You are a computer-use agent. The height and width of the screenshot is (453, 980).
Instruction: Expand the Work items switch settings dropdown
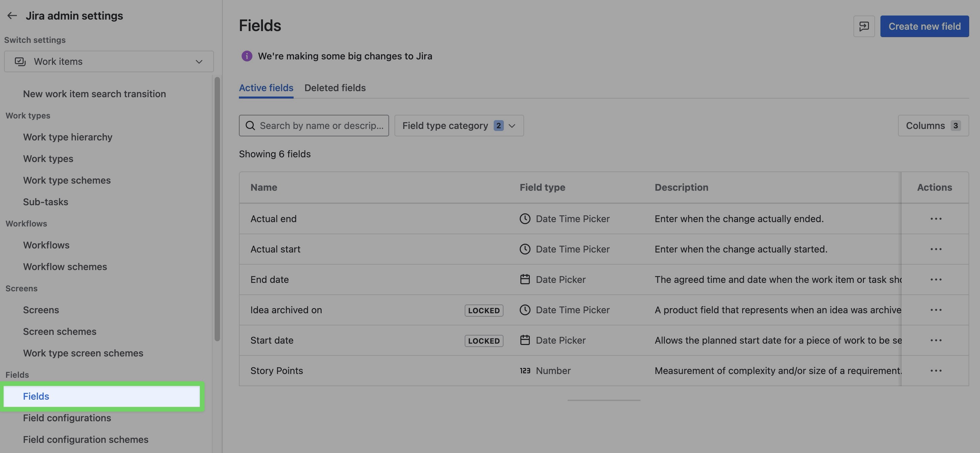click(109, 62)
